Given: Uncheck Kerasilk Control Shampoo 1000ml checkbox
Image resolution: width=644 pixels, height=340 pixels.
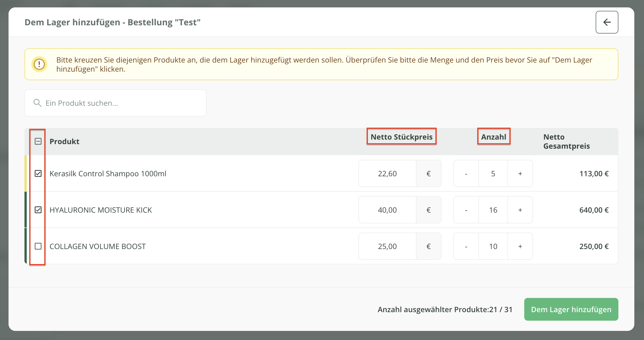Looking at the screenshot, I should click(x=38, y=173).
